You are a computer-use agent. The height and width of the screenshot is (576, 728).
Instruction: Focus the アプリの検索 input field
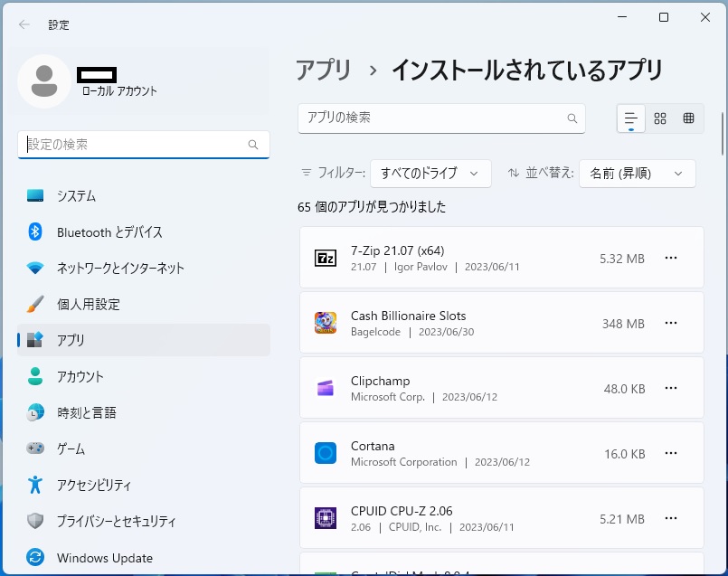point(441,118)
